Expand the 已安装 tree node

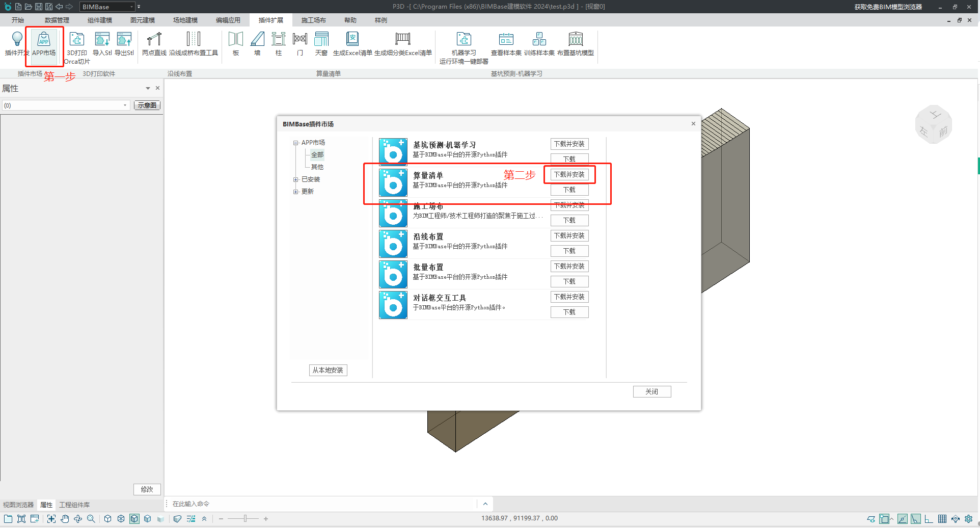(x=296, y=179)
